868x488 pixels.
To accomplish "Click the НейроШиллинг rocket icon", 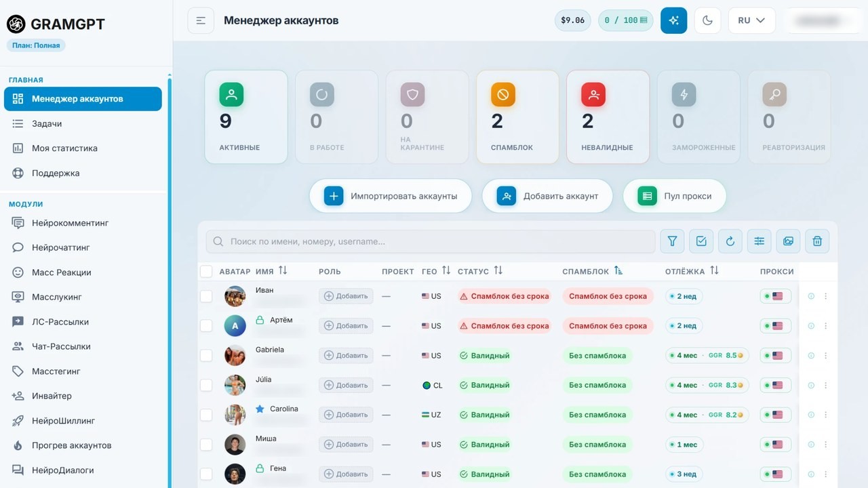I will pyautogui.click(x=18, y=421).
